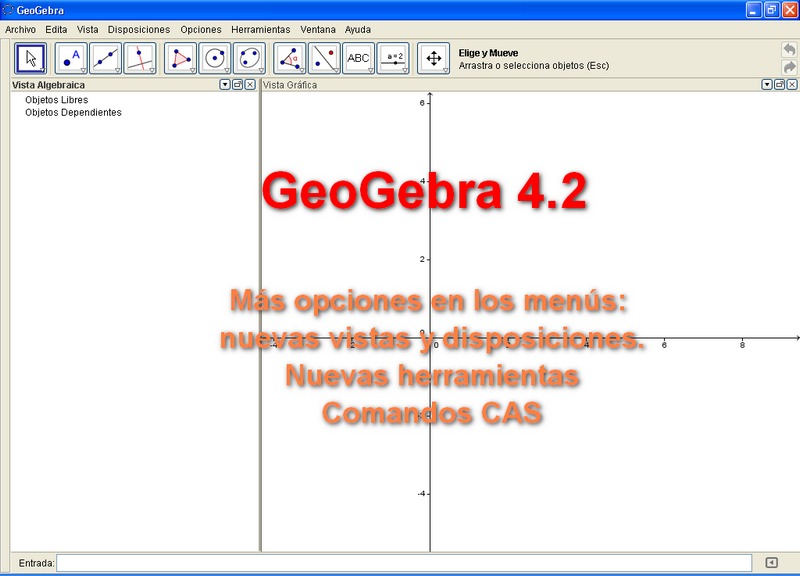The width and height of the screenshot is (800, 576).
Task: Select the Elige y Mueve arrow tool
Action: pyautogui.click(x=30, y=58)
